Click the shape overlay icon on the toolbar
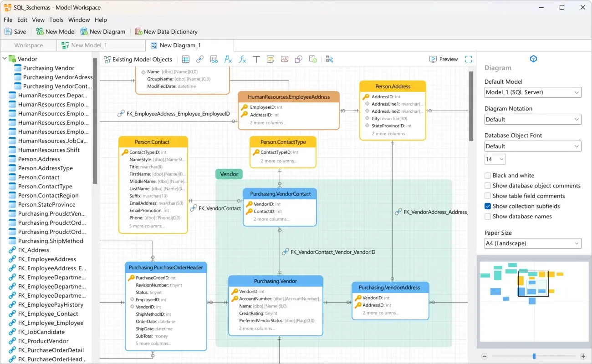Screen dimensions: 592x364 click(x=298, y=59)
